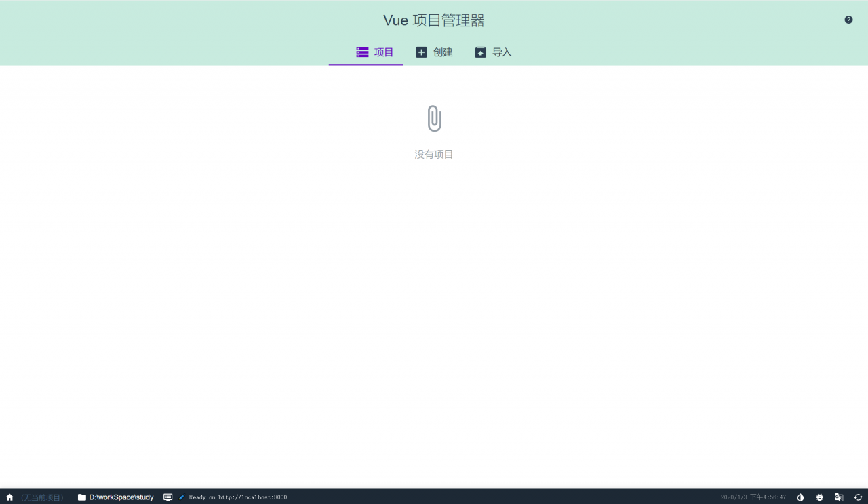Click the translate language icon

point(839,497)
